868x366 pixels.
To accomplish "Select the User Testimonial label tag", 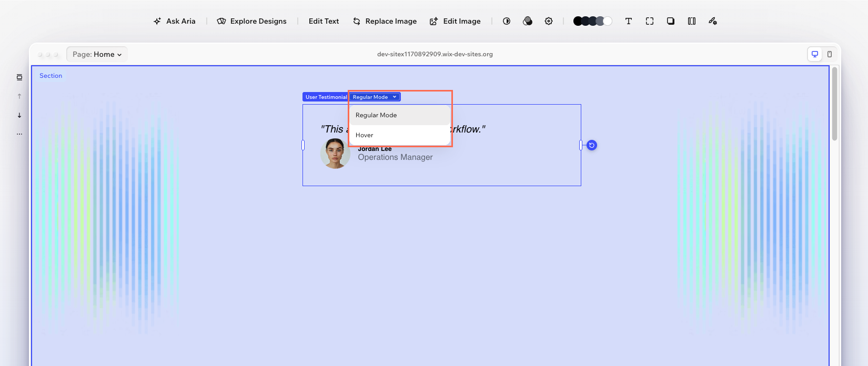I will [x=326, y=97].
